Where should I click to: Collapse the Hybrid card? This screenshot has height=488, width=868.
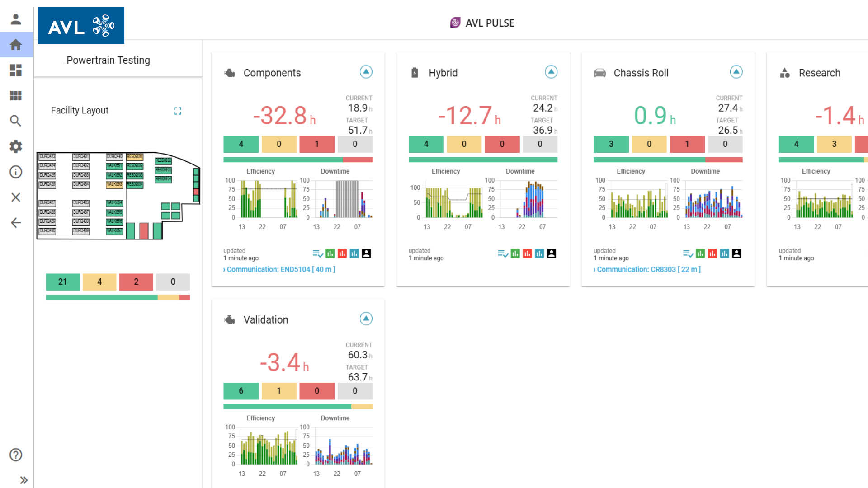tap(551, 72)
